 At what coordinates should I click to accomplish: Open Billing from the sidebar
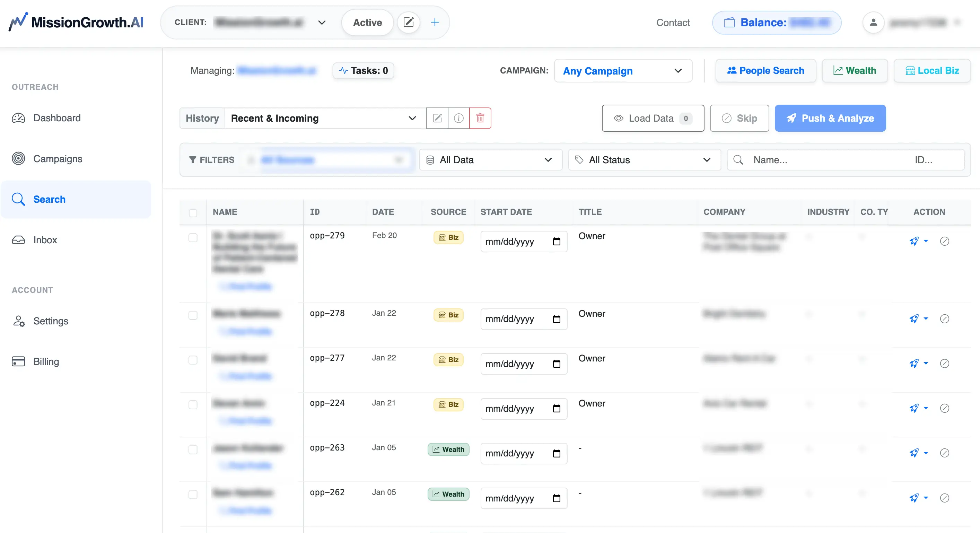(x=46, y=361)
